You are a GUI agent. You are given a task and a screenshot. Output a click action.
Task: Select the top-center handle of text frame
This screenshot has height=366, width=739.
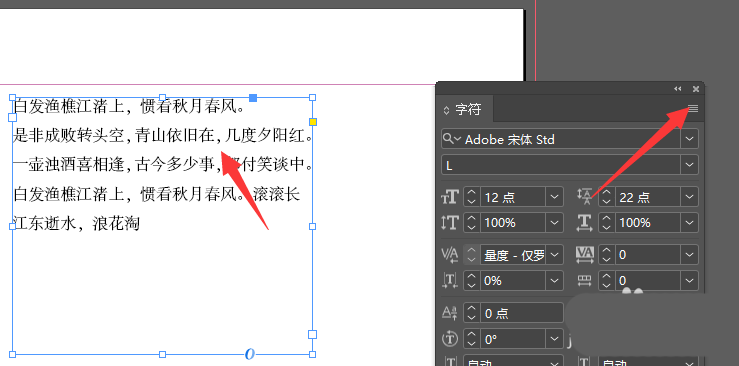pos(163,98)
